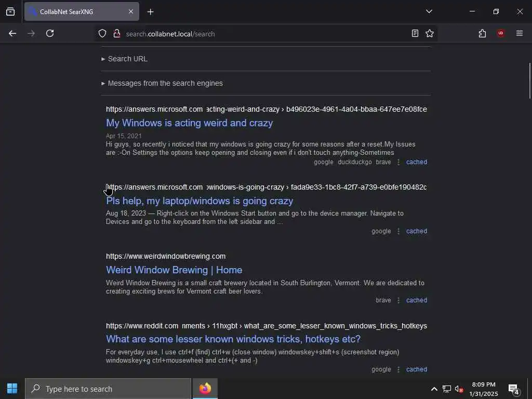Open the tracking protection shield icon
The height and width of the screenshot is (399, 532).
tap(102, 34)
